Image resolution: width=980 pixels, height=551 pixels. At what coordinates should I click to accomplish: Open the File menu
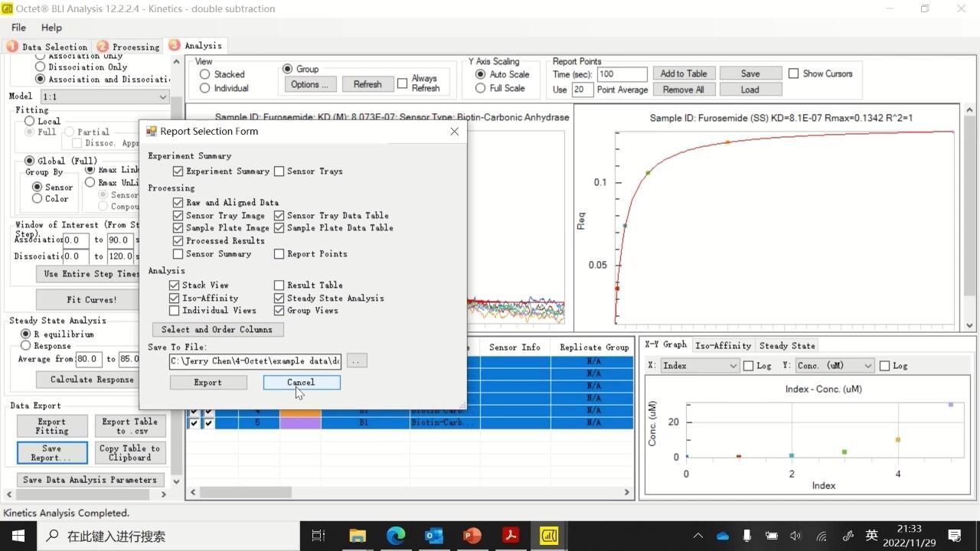tap(18, 28)
